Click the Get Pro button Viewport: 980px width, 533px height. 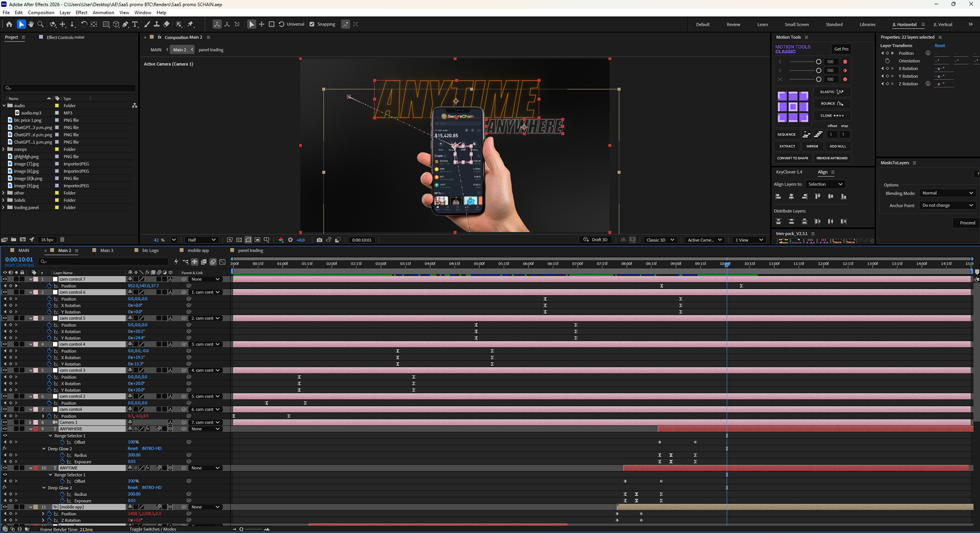point(841,49)
